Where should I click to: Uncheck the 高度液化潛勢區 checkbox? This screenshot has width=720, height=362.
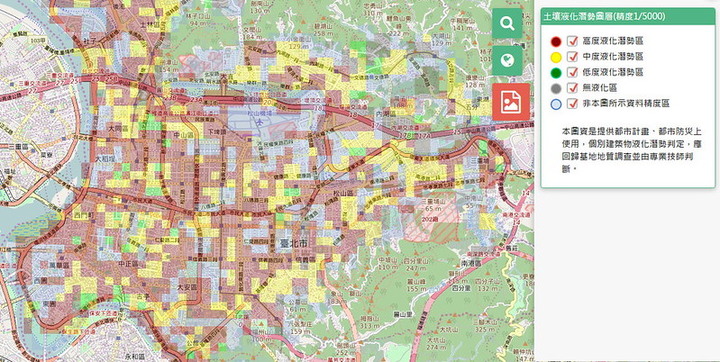(572, 41)
